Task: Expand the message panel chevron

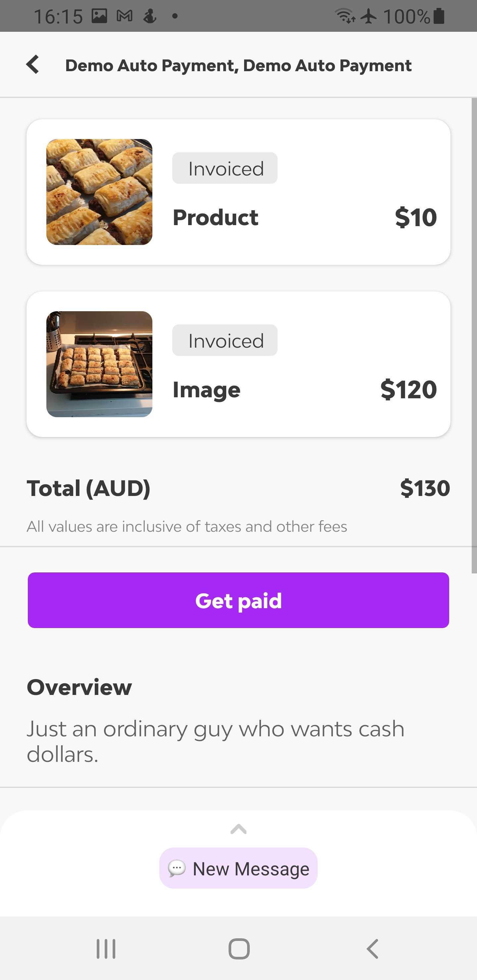Action: (x=238, y=829)
